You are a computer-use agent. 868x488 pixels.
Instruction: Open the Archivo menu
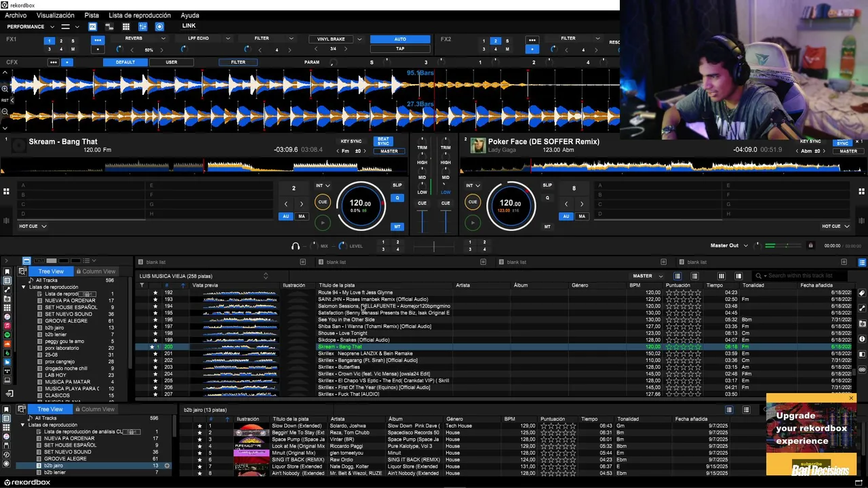click(x=16, y=15)
